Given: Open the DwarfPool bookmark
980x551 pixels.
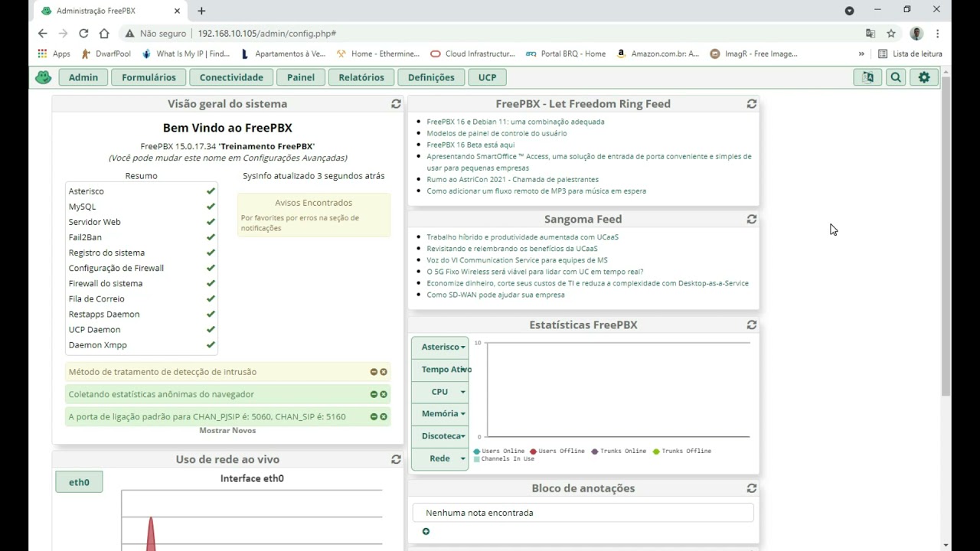Looking at the screenshot, I should pos(106,54).
